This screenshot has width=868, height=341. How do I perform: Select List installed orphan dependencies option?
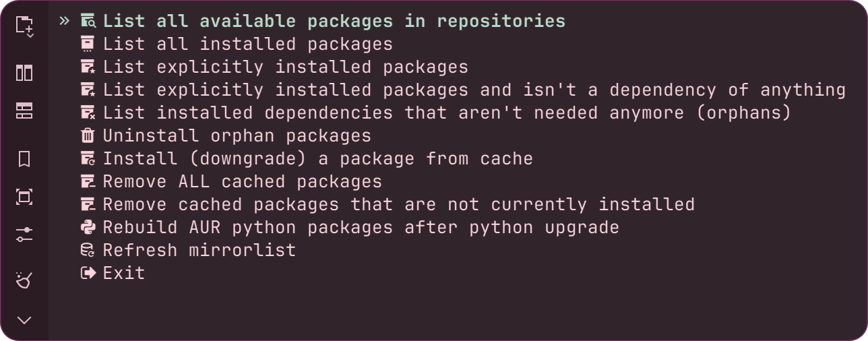click(435, 113)
